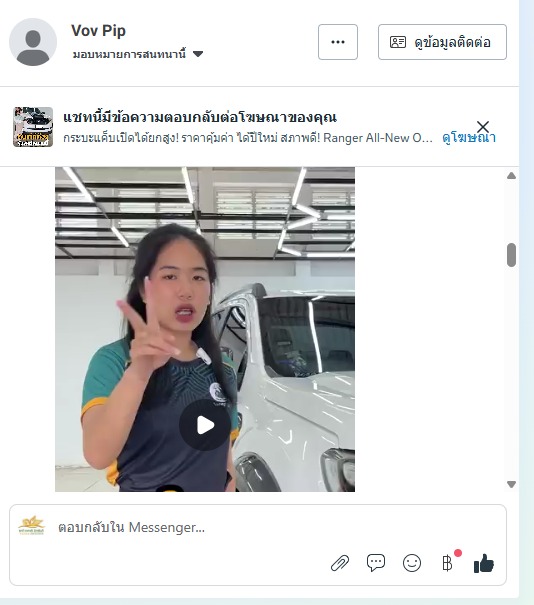Click the scrollbar down arrow

(x=511, y=484)
